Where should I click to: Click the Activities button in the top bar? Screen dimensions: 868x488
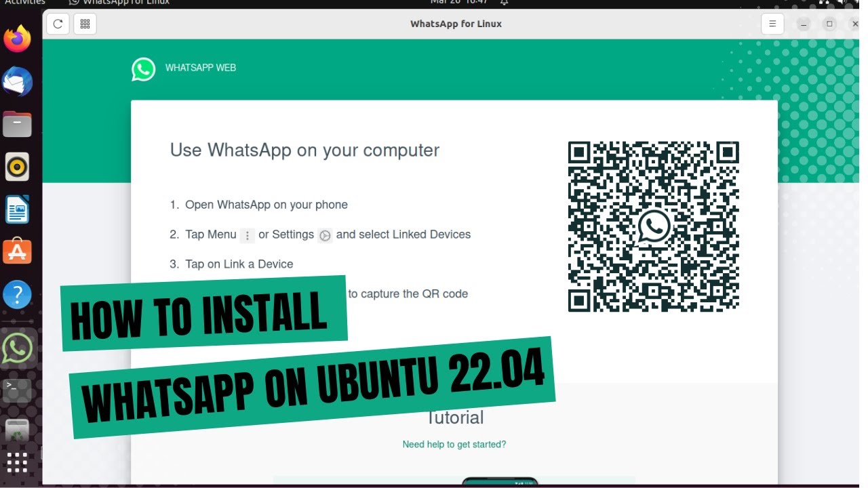pos(25,2)
